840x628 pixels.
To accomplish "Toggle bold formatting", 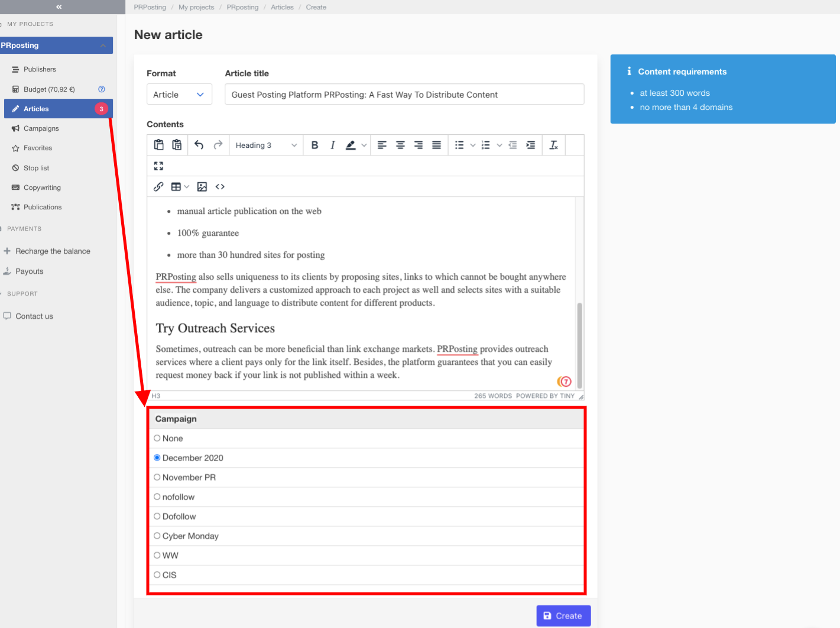I will pos(314,145).
